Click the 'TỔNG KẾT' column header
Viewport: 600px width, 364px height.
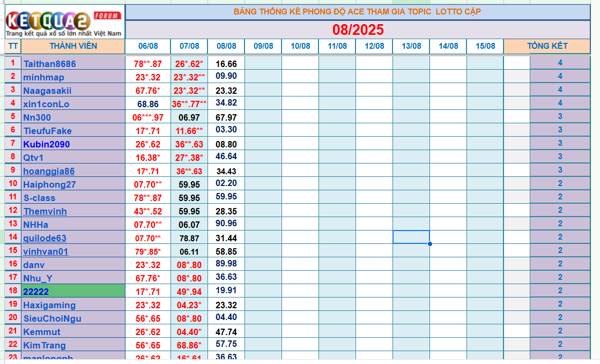(x=547, y=46)
